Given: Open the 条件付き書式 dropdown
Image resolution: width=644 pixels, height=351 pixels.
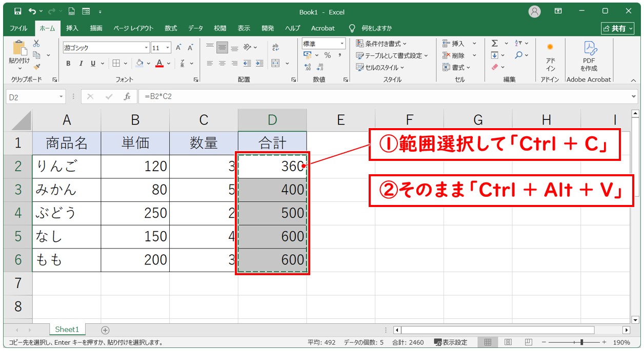Looking at the screenshot, I should 381,44.
